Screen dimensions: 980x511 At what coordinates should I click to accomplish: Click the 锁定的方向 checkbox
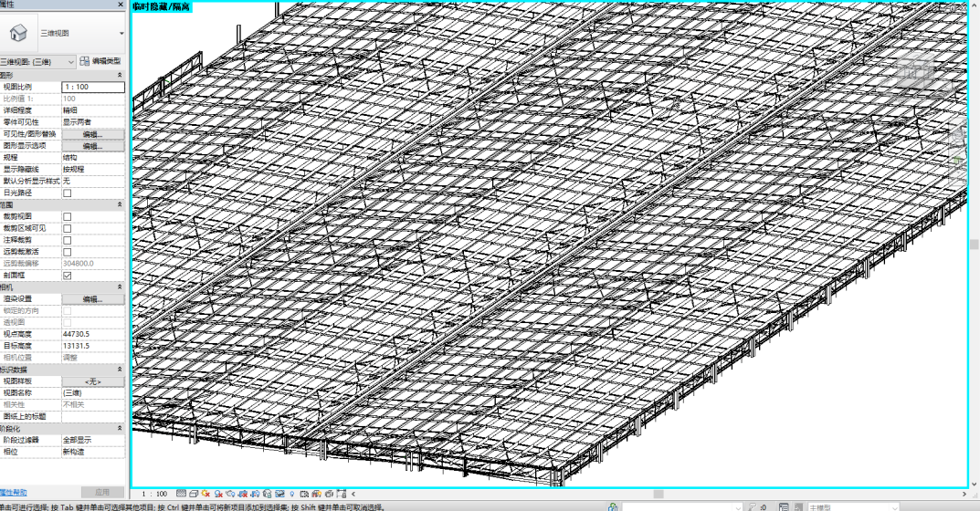pyautogui.click(x=67, y=310)
